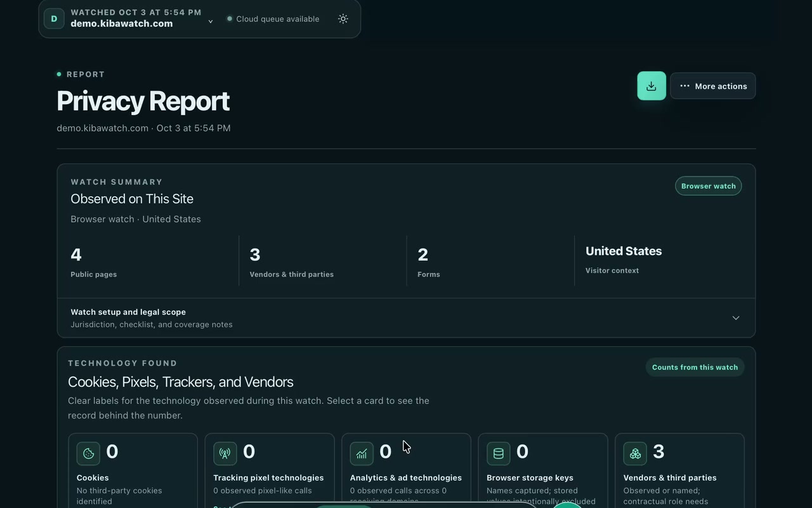Click the REPORT section label
This screenshot has width=812, height=508.
[x=86, y=74]
